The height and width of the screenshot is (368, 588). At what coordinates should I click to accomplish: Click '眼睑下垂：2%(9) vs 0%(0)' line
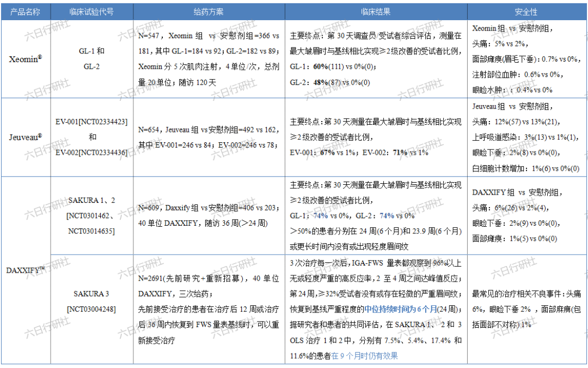click(516, 223)
